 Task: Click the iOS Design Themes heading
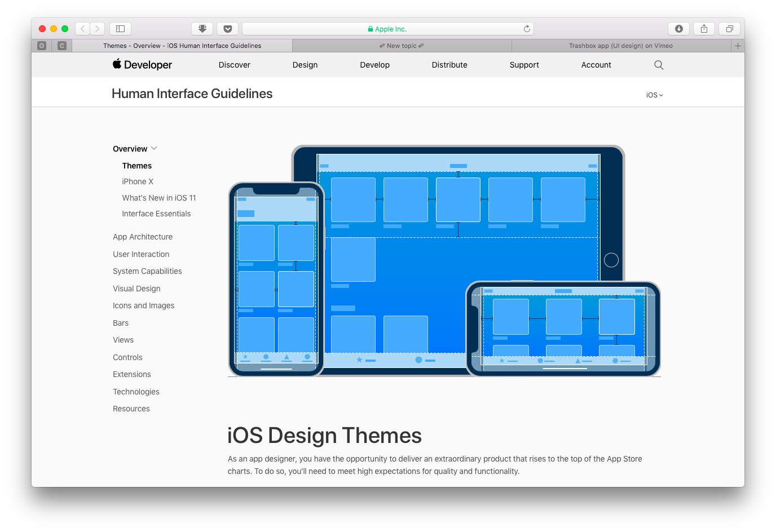(324, 436)
